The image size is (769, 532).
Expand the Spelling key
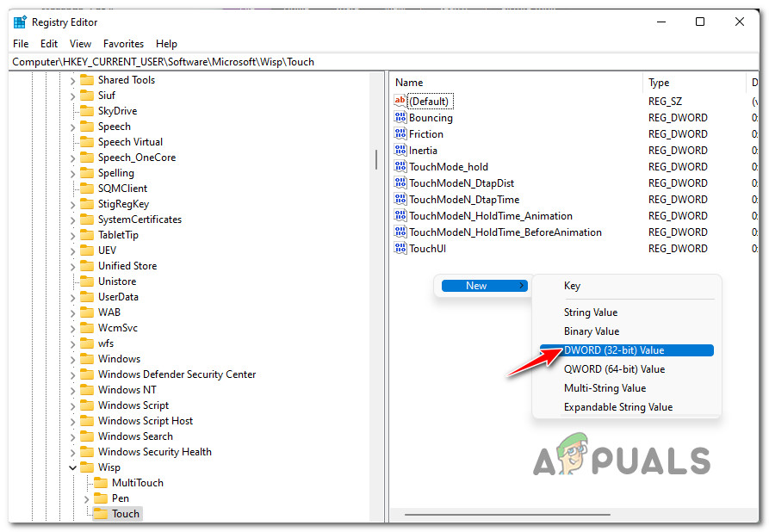click(72, 174)
